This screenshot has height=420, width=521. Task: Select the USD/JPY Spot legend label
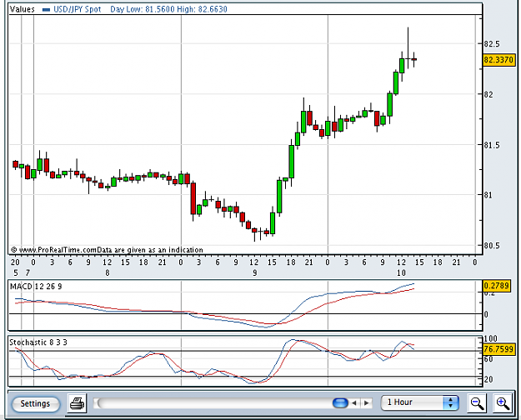77,9
